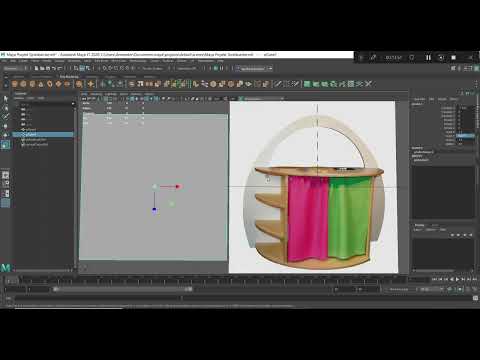Play the animation forwards
The height and width of the screenshot is (360, 480).
(x=457, y=279)
